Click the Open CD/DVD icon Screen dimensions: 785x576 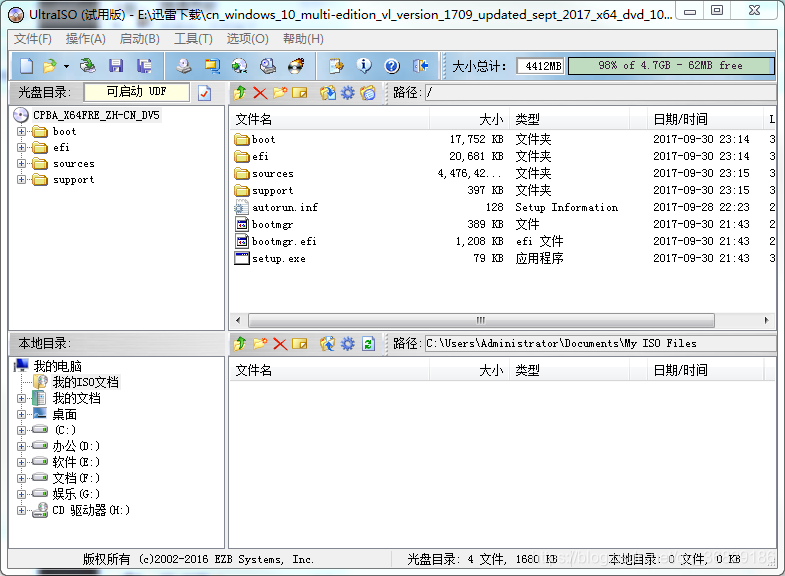[88, 66]
